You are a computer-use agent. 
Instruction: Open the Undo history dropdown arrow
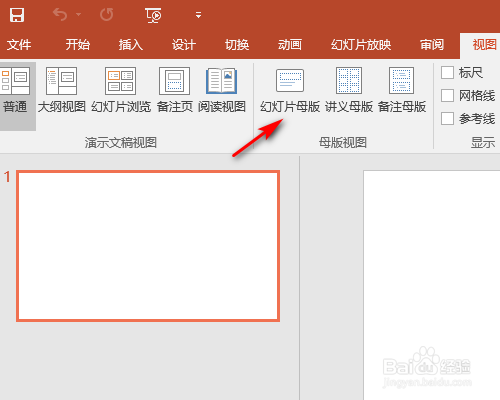point(79,14)
